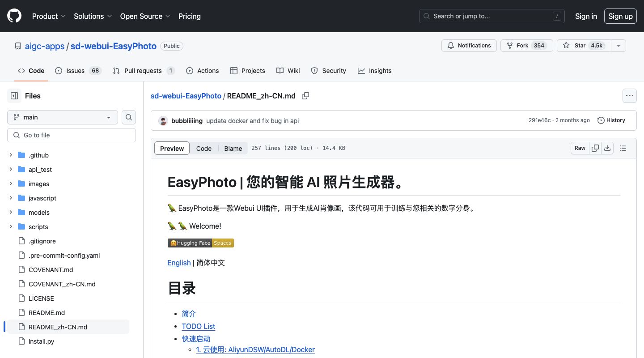Fork the repository
The image size is (644, 358).
[527, 46]
